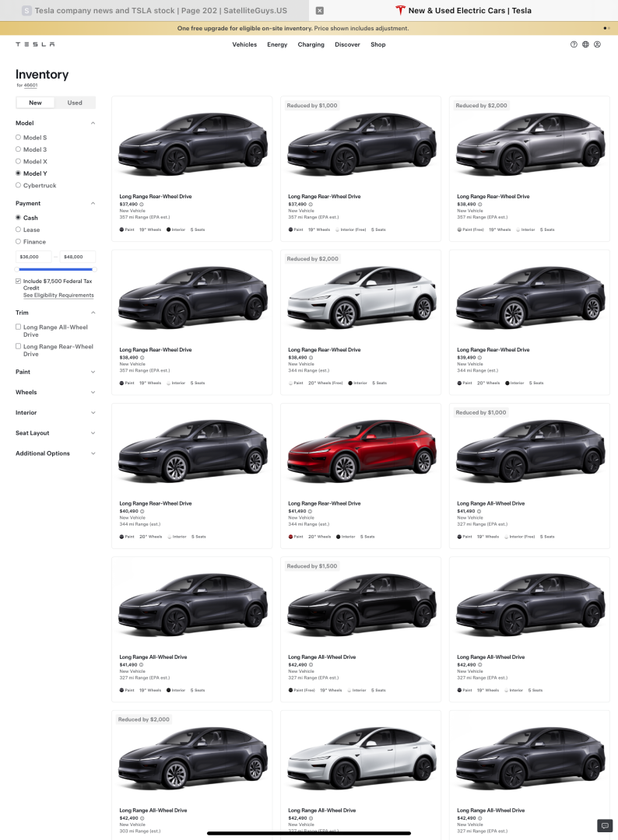Select Model S radio button
The image size is (618, 840).
pyautogui.click(x=18, y=138)
